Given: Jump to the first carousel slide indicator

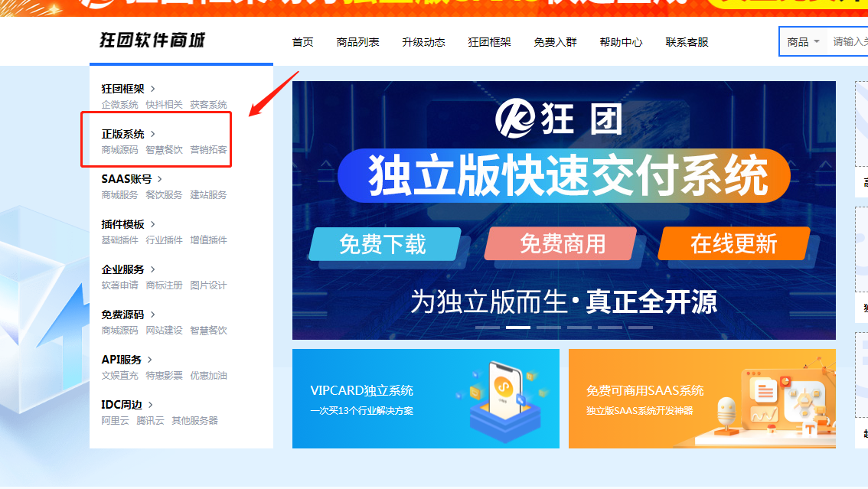Looking at the screenshot, I should (x=487, y=328).
